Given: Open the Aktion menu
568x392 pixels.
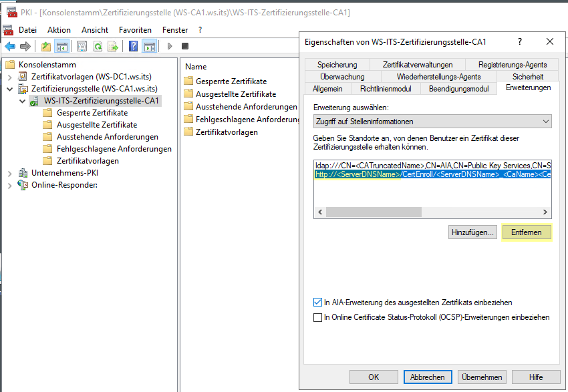Looking at the screenshot, I should [x=59, y=30].
